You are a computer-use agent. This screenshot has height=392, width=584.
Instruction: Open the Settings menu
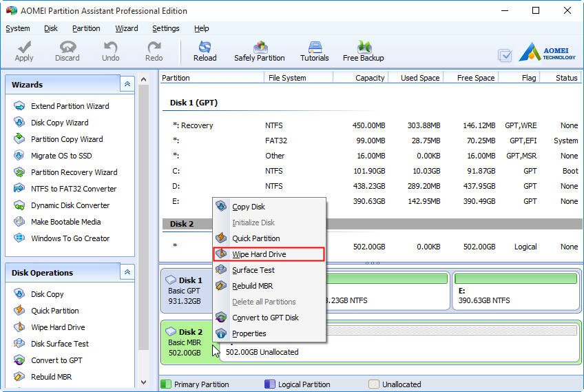click(x=166, y=28)
